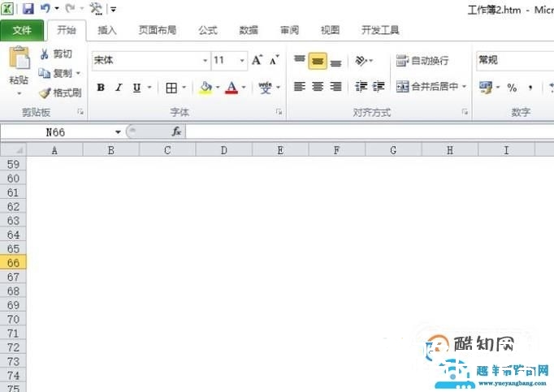Click the 自动换行 wrap text button
Viewport: 554px width, 392px height.
[x=422, y=61]
